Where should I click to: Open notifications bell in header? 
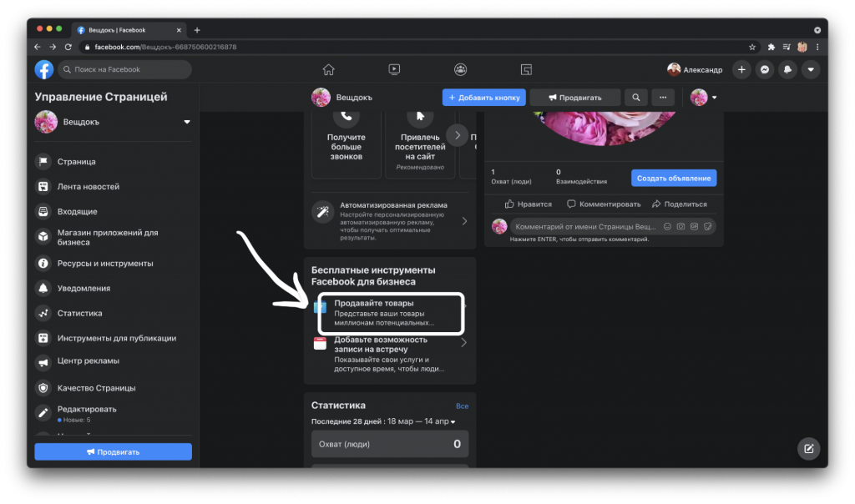788,69
